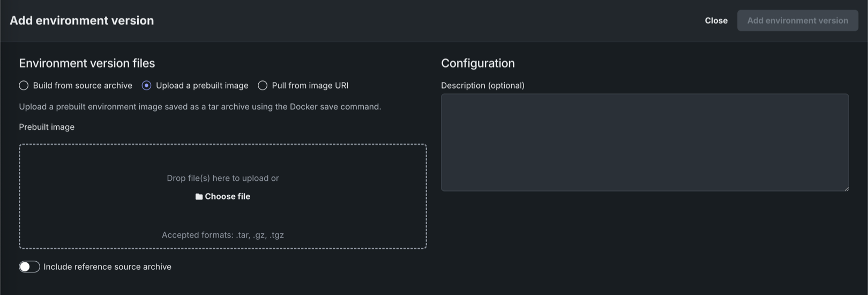Screen dimensions: 868x295
Task: Click the 'Description (optional)' field label
Action: pos(482,85)
